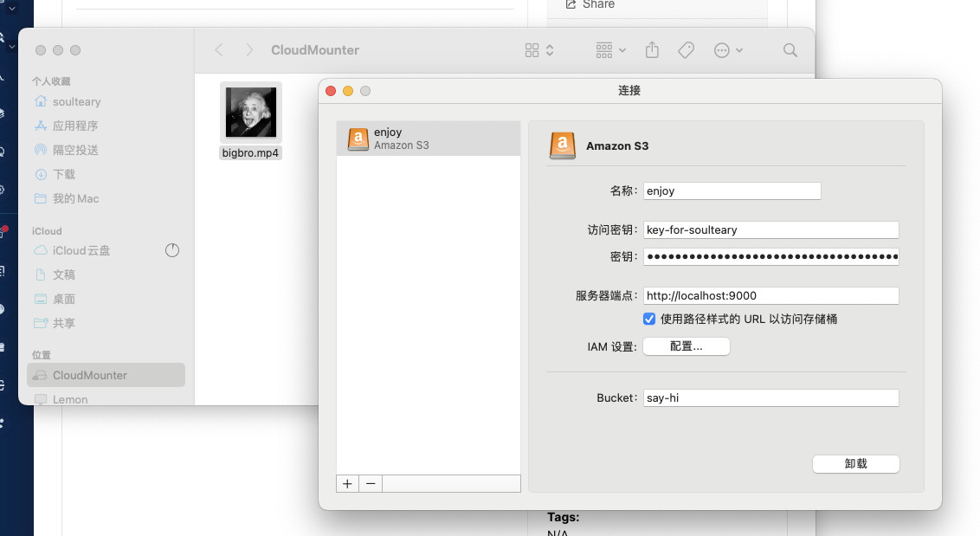Open IAM 设置 配置... button
This screenshot has width=980, height=536.
(x=687, y=345)
